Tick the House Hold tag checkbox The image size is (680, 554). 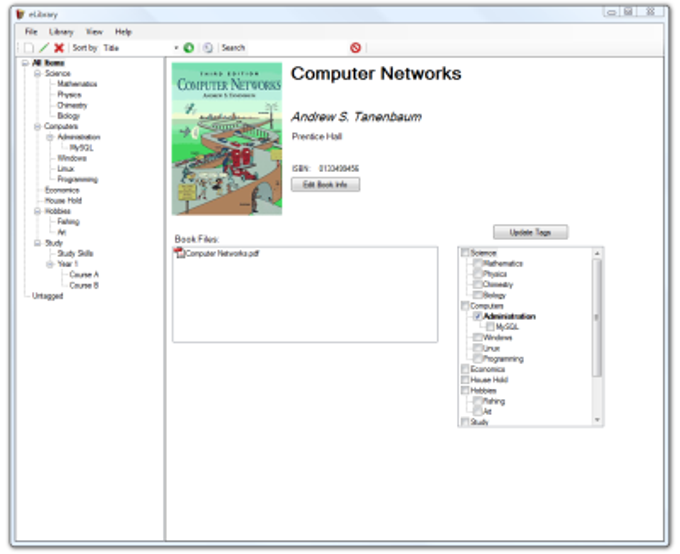[x=465, y=380]
